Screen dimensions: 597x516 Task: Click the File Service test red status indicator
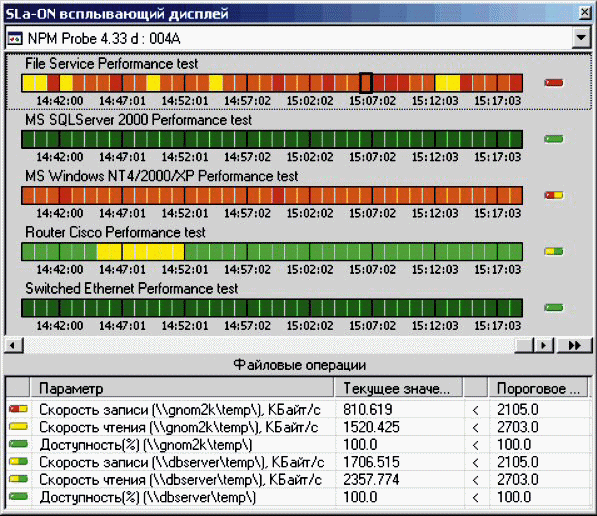click(x=554, y=83)
